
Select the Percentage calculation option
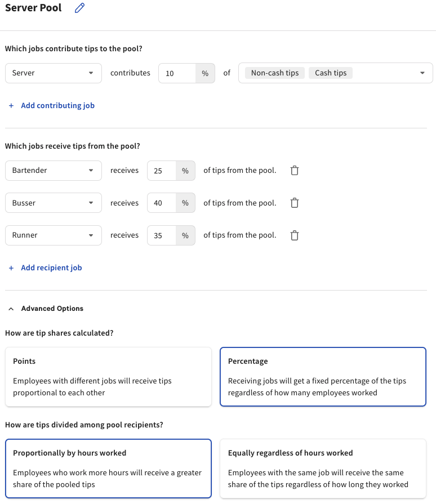[323, 376]
